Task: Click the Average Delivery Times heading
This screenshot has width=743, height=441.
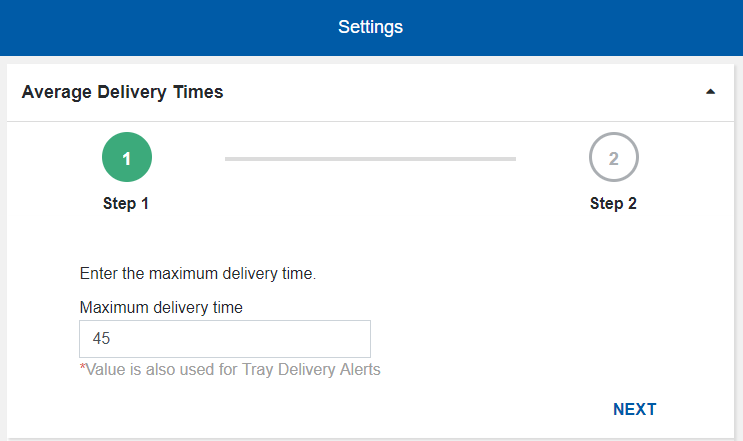Action: pyautogui.click(x=122, y=92)
